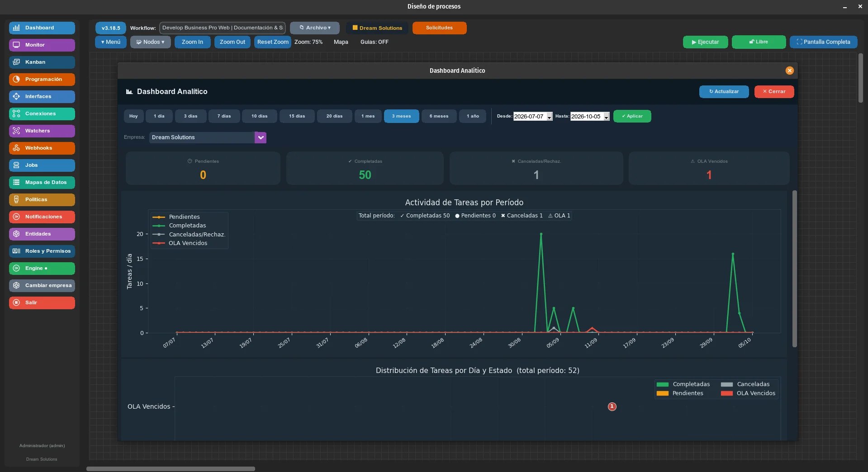The height and width of the screenshot is (472, 868).
Task: Open the Jobs sidebar icon
Action: 16,165
